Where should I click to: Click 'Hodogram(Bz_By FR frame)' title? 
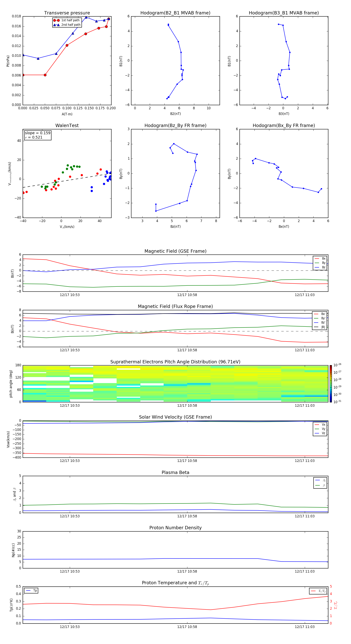175,125
